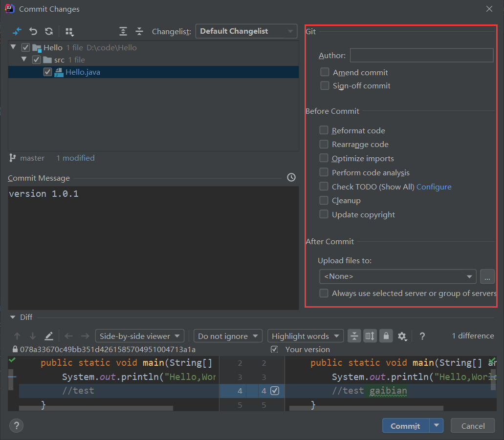Check Always use selected server option
The width and height of the screenshot is (504, 440).
tap(324, 293)
